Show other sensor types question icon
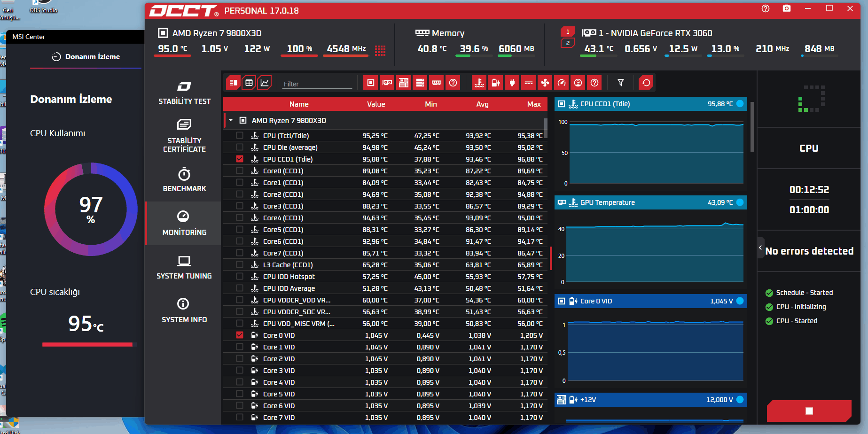 click(x=594, y=83)
